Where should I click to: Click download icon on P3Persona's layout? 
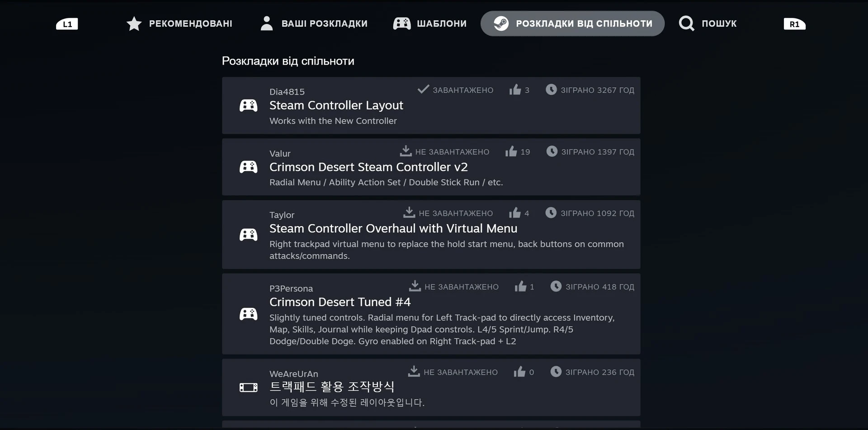coord(415,286)
